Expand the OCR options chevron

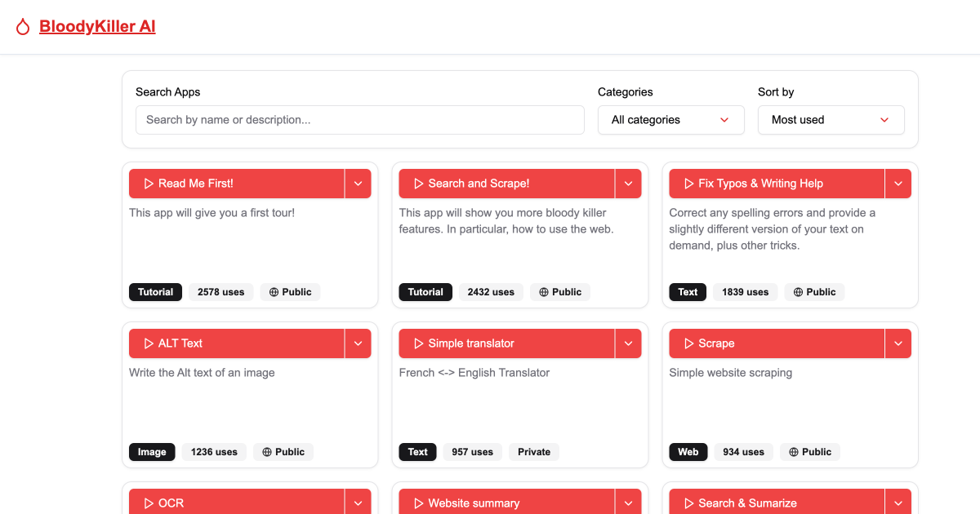(x=359, y=502)
